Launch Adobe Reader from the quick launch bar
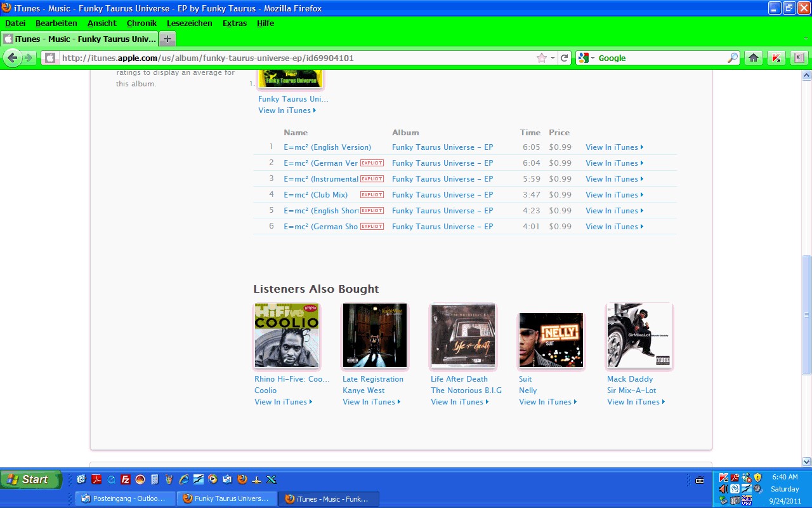Screen dimensions: 812x508 pyautogui.click(x=96, y=479)
